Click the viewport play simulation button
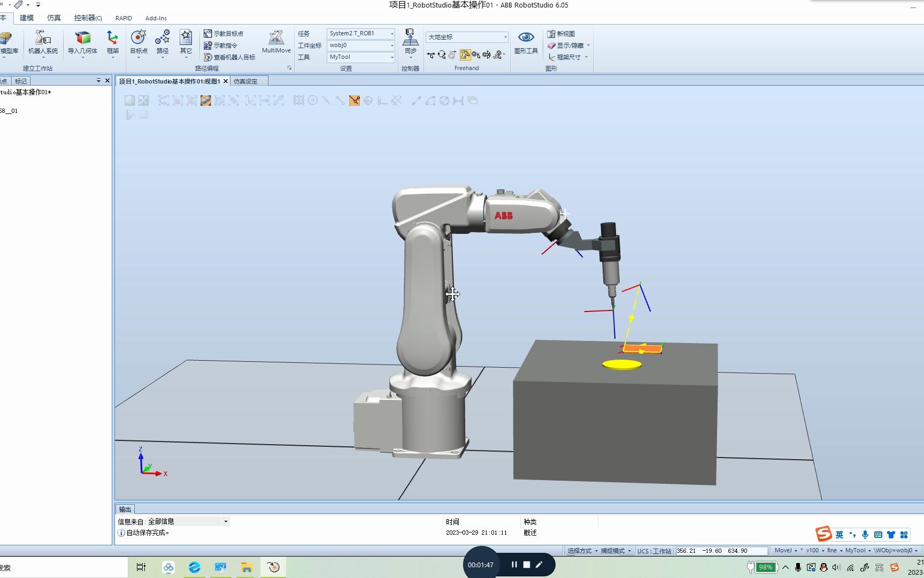The image size is (924, 578). tap(130, 115)
